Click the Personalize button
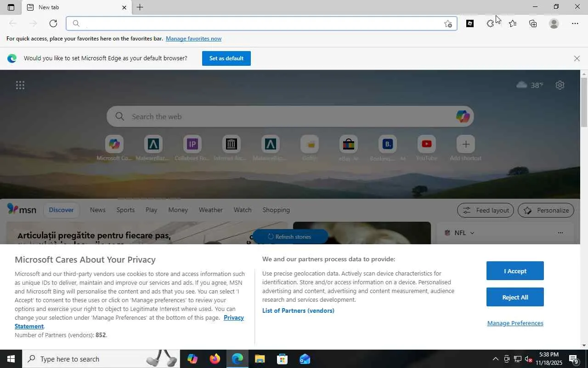 coord(546,210)
